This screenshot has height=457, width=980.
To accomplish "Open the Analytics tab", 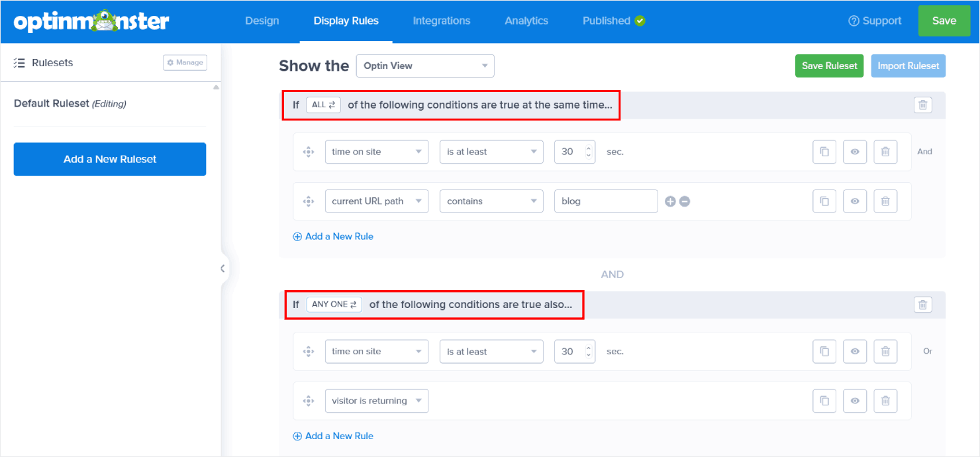I will click(526, 21).
